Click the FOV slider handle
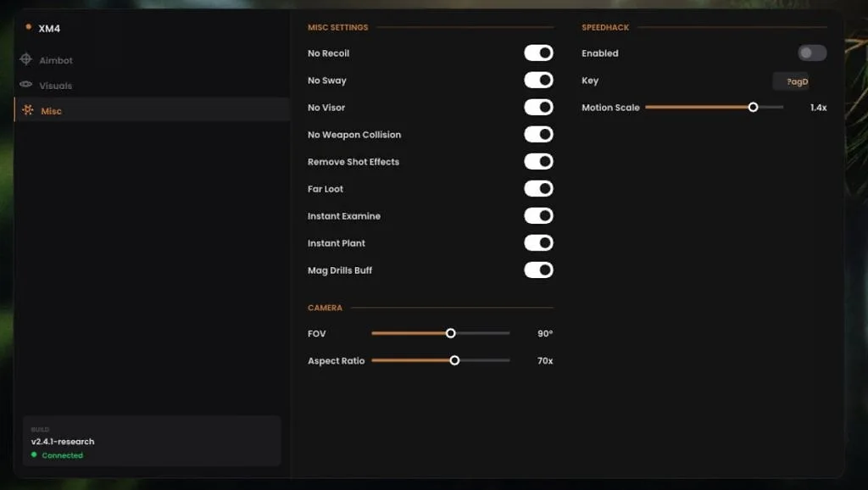Image resolution: width=868 pixels, height=490 pixels. pyautogui.click(x=451, y=333)
